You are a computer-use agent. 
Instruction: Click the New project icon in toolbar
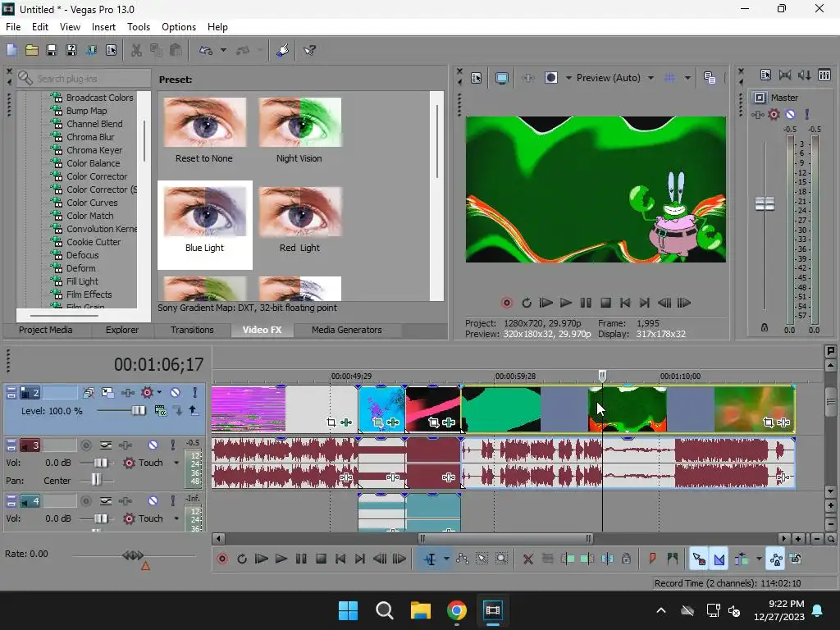[x=11, y=50]
